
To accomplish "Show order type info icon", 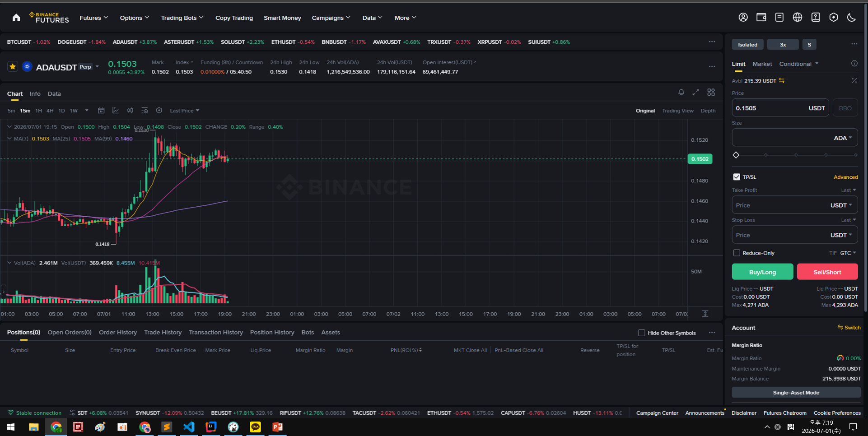I will point(854,64).
